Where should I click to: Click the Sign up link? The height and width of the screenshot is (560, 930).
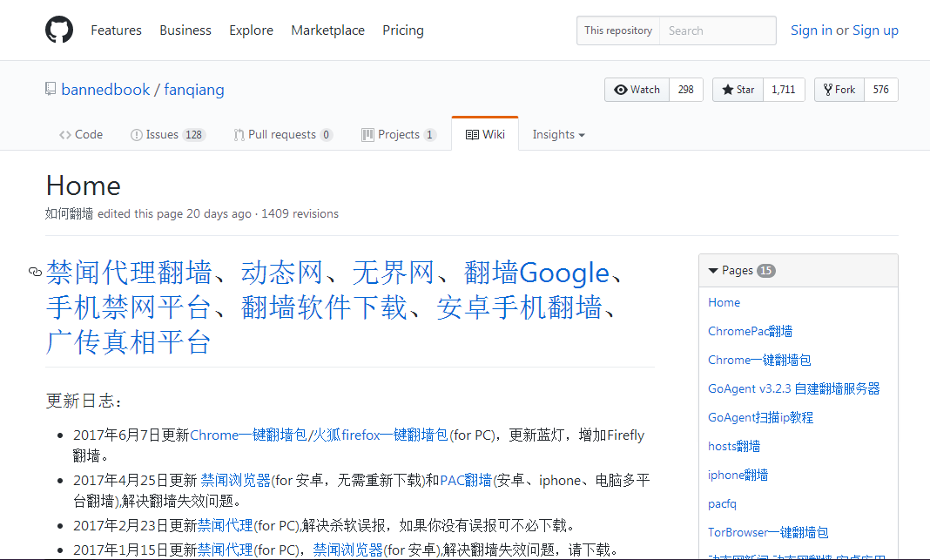(x=875, y=30)
